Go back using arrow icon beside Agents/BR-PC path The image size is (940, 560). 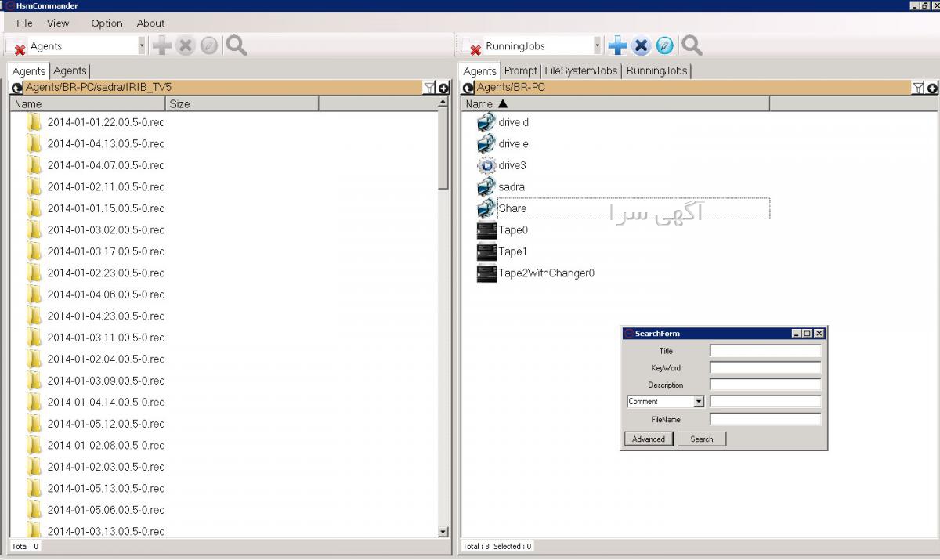tap(468, 88)
